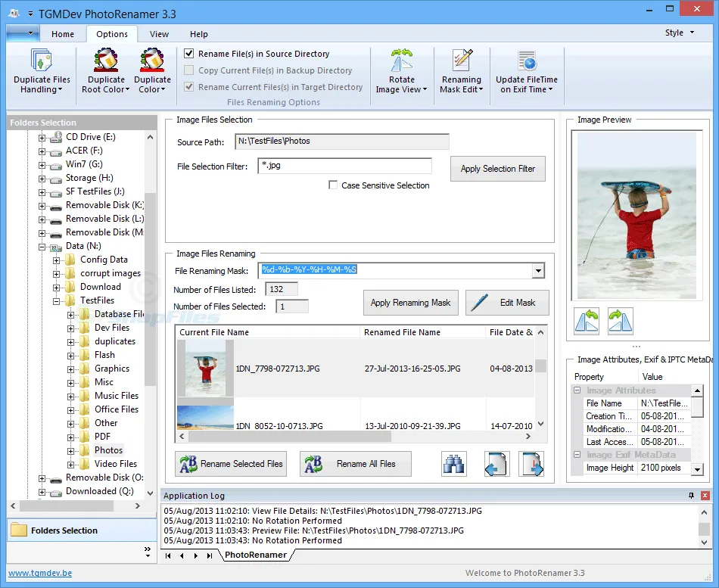Screen dimensions: 719x588
Task: Expand the Music Files folder
Action: tap(70, 397)
